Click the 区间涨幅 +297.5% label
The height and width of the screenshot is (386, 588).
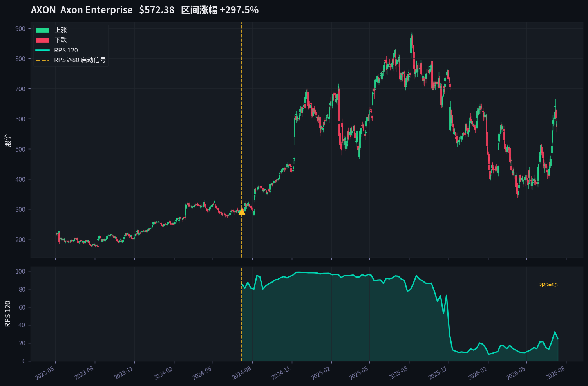tap(220, 10)
